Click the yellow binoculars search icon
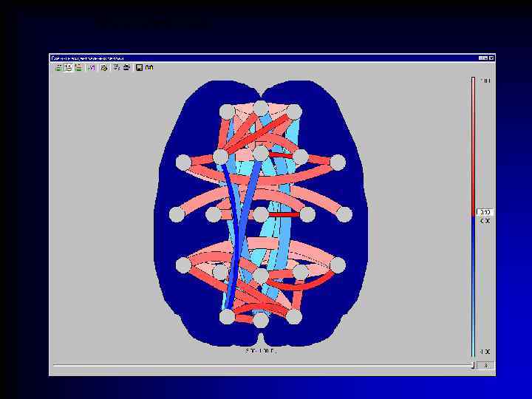The height and width of the screenshot is (399, 532). click(x=149, y=67)
